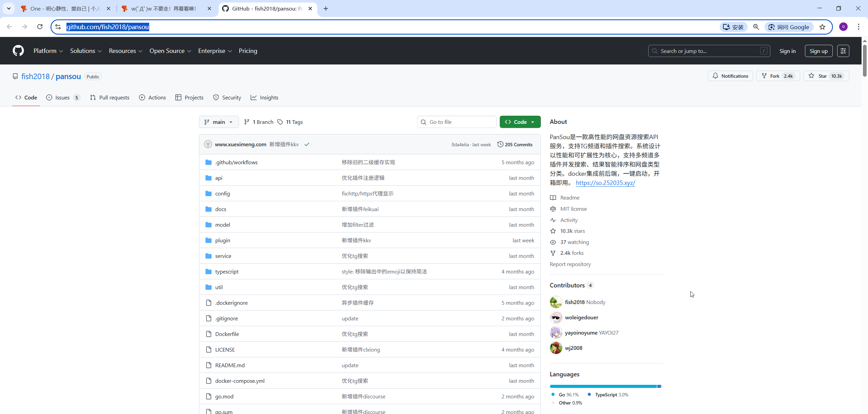Expand the Platform navigation menu

[48, 51]
